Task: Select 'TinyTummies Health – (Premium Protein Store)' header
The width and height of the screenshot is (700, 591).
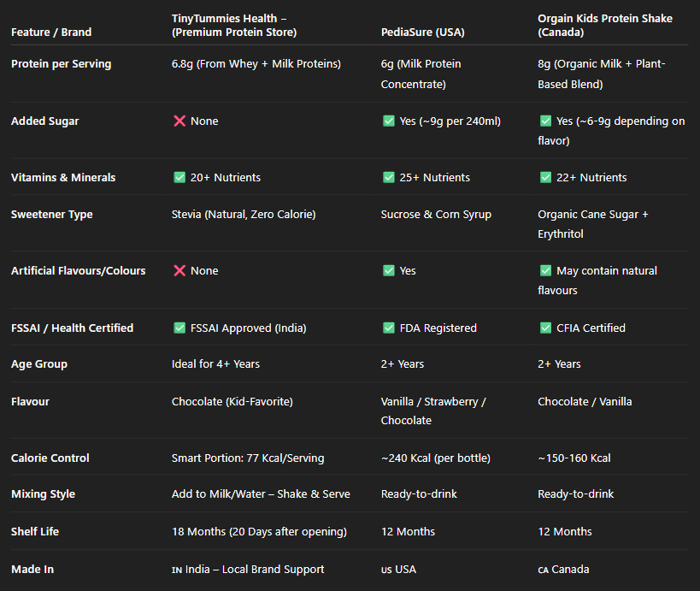Action: 234,26
